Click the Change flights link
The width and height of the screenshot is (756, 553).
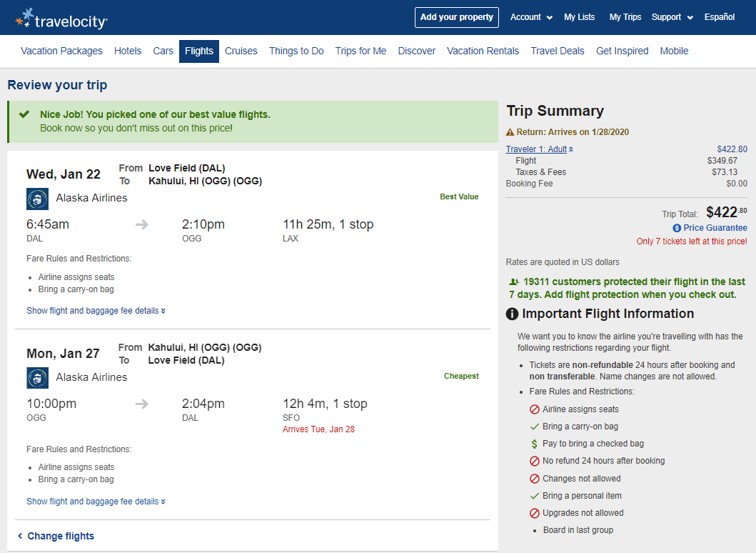pyautogui.click(x=61, y=536)
